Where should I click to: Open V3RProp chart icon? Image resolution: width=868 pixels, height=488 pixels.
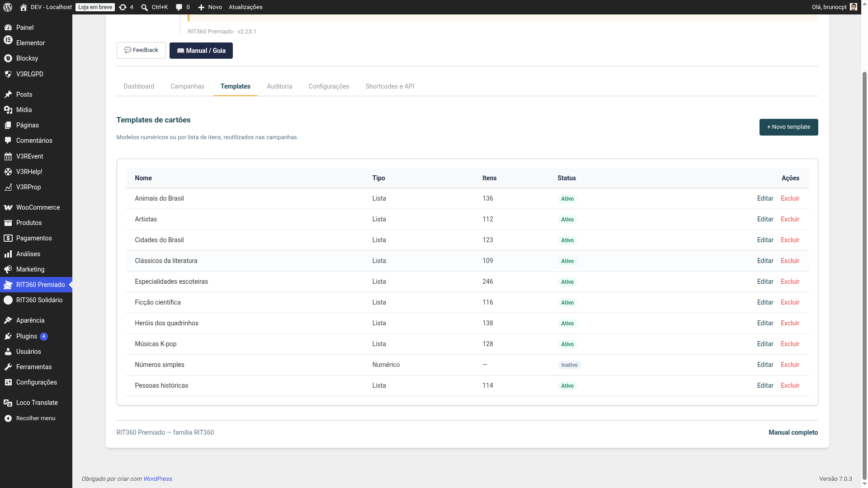point(8,187)
